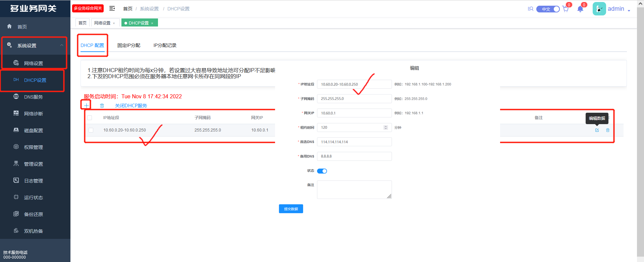The height and width of the screenshot is (262, 644).
Task: Open the IP分配记录 tab
Action: click(x=165, y=45)
